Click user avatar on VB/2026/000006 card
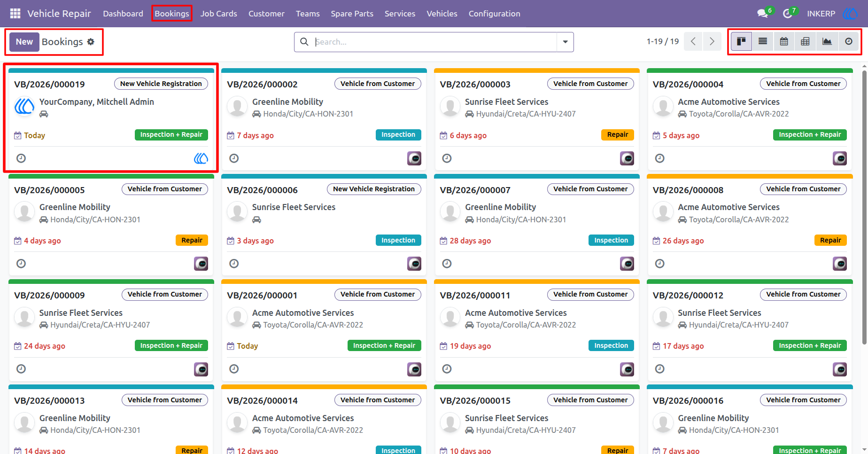This screenshot has height=454, width=868. (414, 264)
